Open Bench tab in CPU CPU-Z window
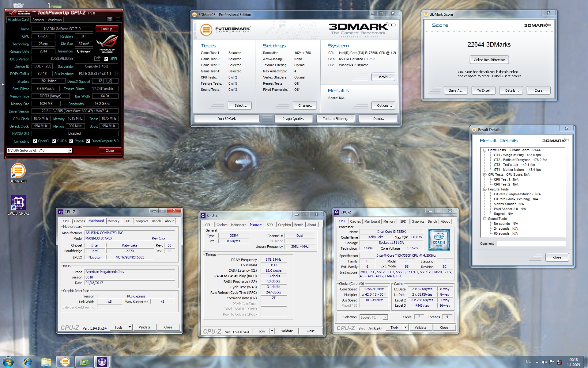Image resolution: width=588 pixels, height=368 pixels. pos(432,221)
